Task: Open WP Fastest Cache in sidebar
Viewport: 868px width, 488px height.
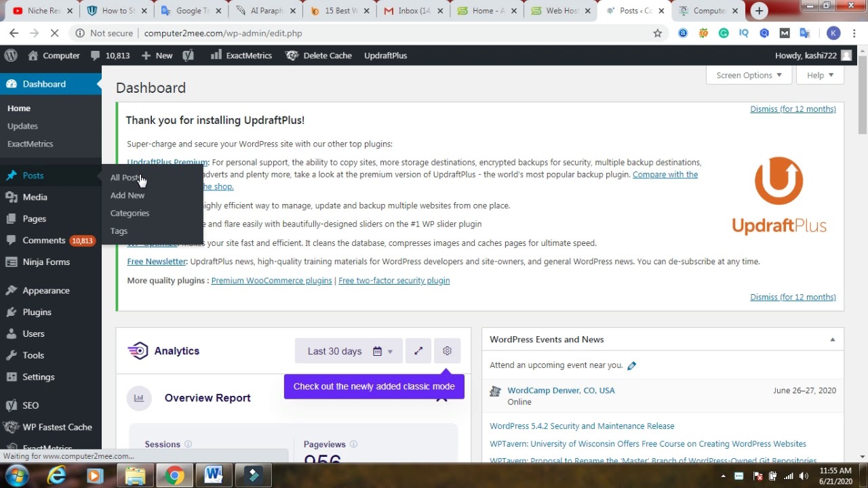Action: coord(51,428)
